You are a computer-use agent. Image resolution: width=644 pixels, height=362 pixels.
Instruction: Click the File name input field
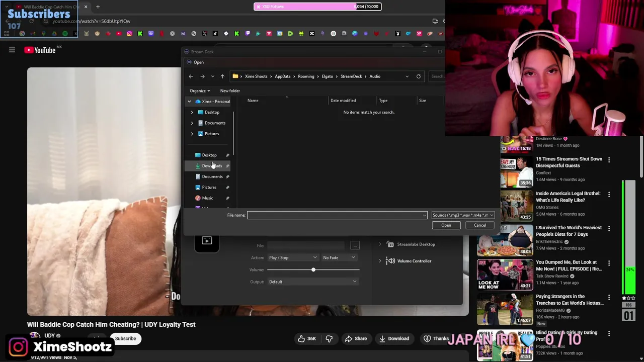click(337, 215)
